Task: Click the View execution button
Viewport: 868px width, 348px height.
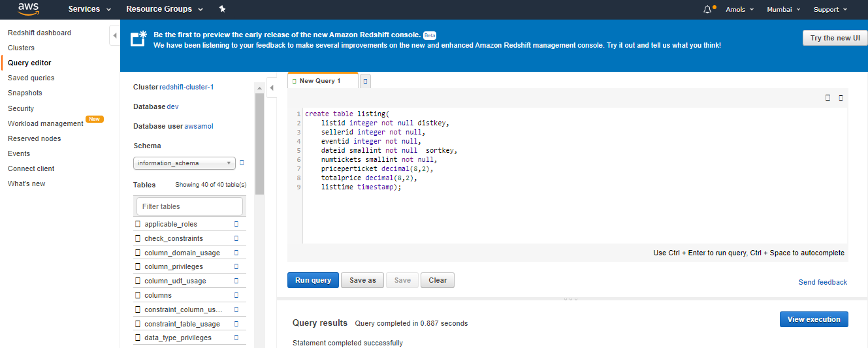Action: click(814, 319)
